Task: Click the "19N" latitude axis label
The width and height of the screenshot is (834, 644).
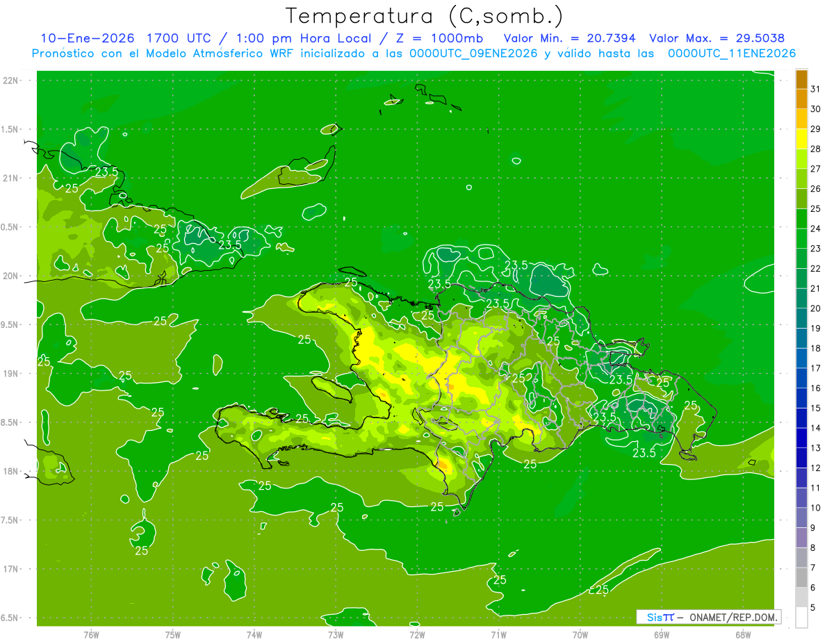Action: pos(10,374)
